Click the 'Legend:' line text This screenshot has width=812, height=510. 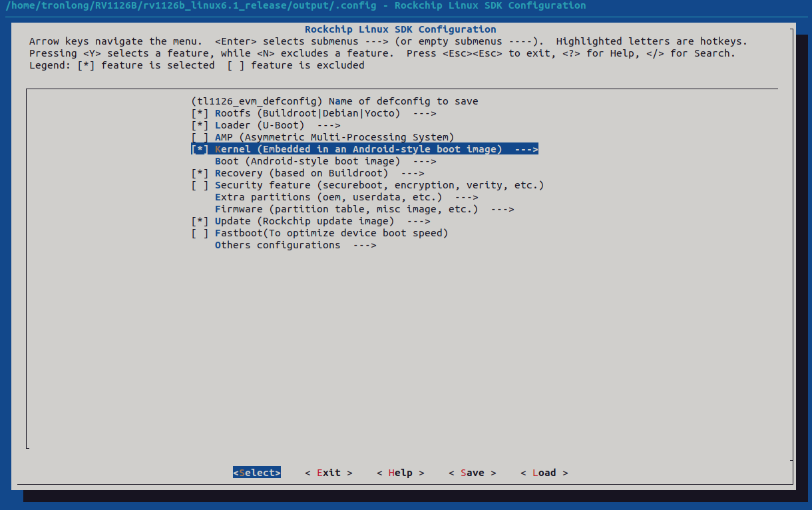(197, 65)
